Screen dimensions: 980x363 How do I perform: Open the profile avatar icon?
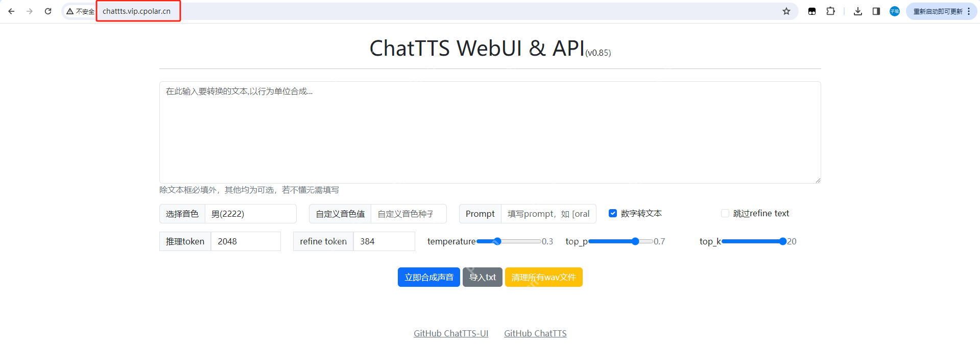[x=895, y=11]
